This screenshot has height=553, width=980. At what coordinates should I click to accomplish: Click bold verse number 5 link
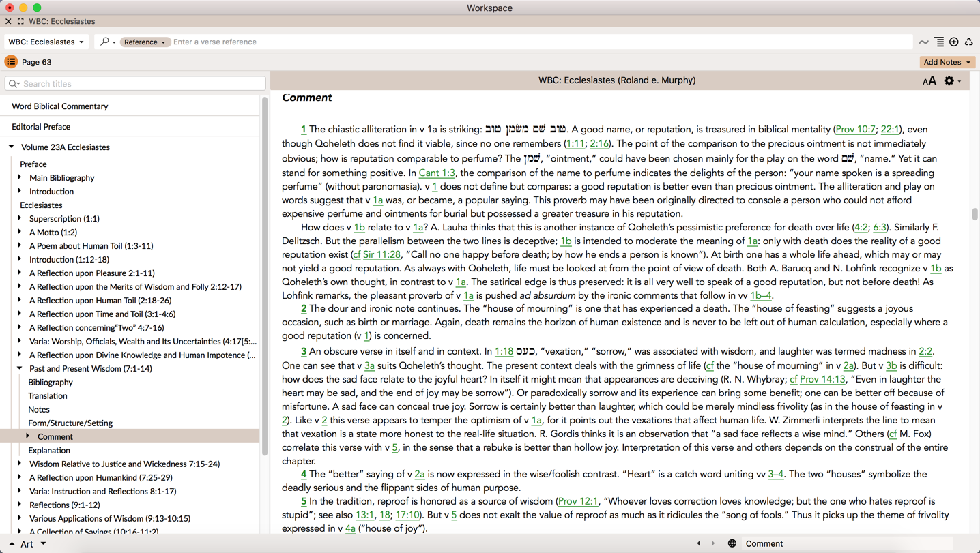304,501
